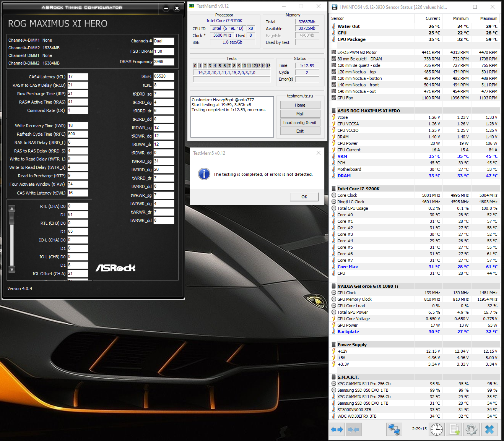
Task: Click icon beside GPU Memory Clock row
Action: (333, 299)
